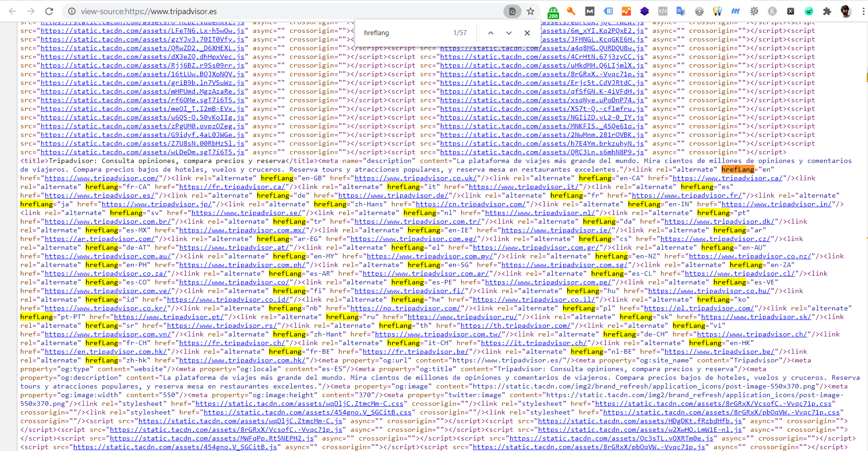Open the lightbulbs extension icon

pos(717,11)
